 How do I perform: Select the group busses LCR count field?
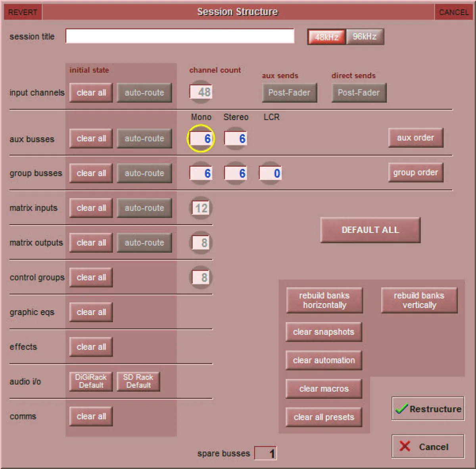tap(271, 173)
